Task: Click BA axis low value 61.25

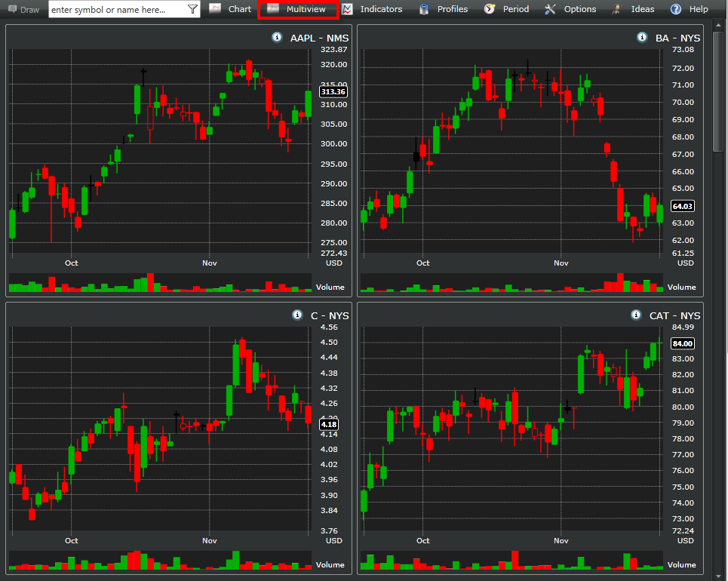Action: tap(683, 253)
